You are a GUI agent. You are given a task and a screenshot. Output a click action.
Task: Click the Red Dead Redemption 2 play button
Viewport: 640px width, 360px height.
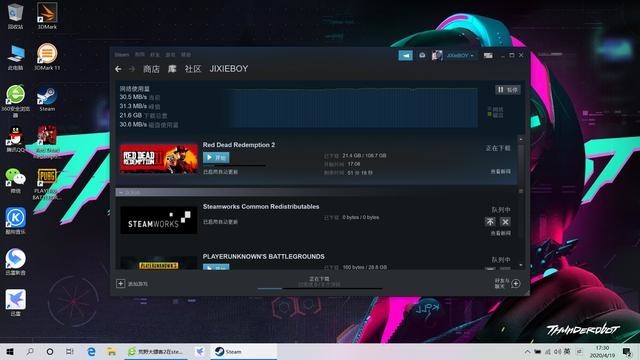tap(216, 158)
